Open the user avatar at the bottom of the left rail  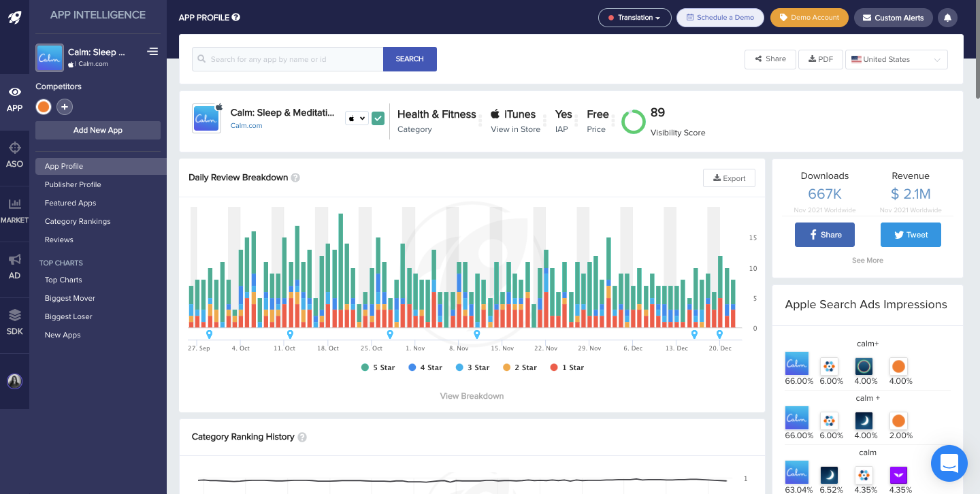tap(14, 381)
